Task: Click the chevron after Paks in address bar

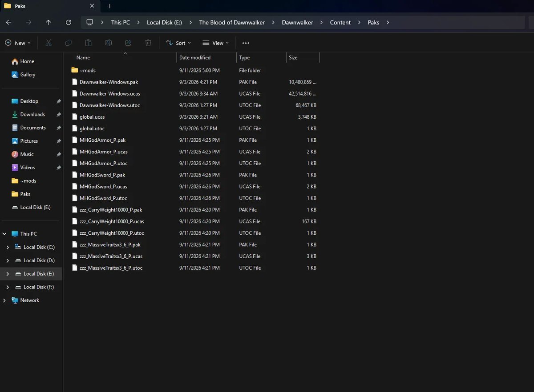Action: [x=388, y=22]
